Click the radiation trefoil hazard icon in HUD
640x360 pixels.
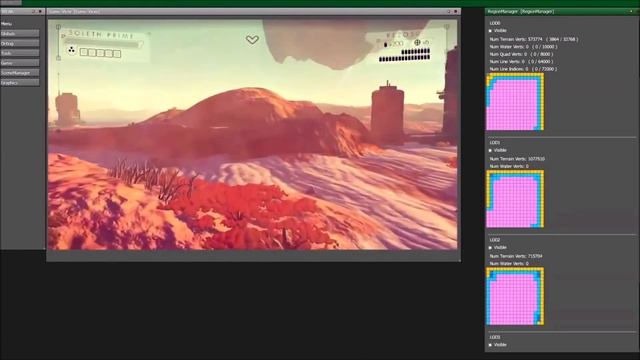click(71, 50)
